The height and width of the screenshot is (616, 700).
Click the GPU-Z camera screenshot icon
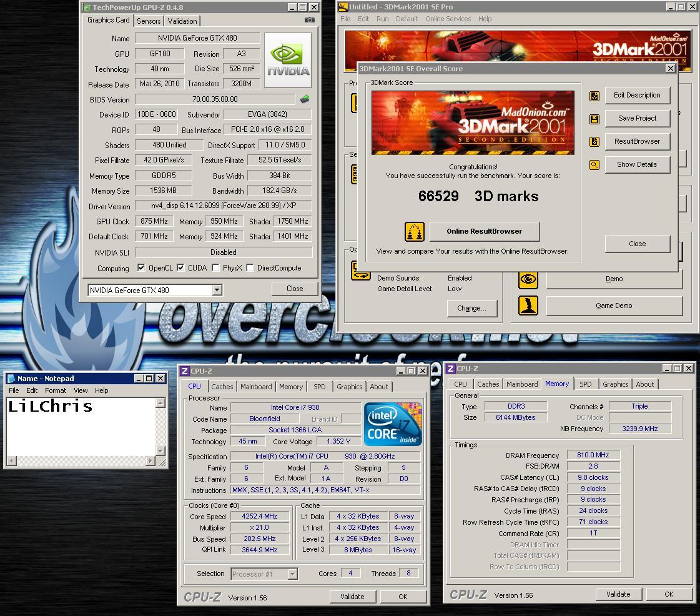pyautogui.click(x=309, y=20)
